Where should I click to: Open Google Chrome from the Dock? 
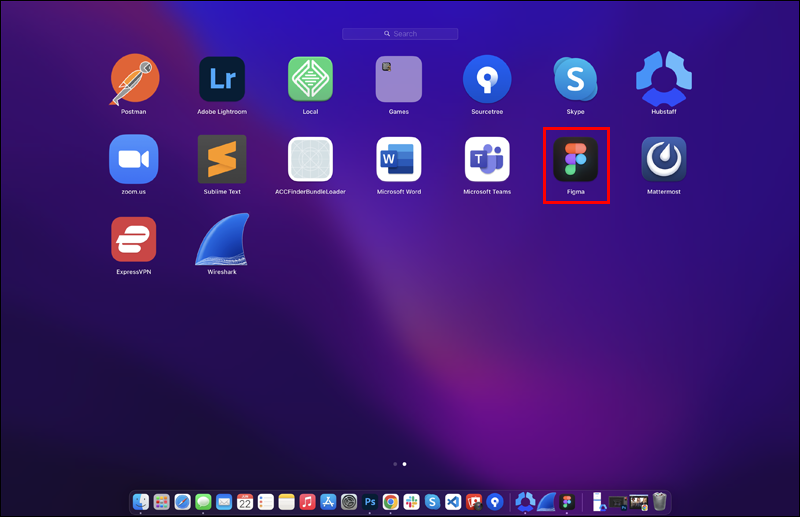tap(391, 502)
